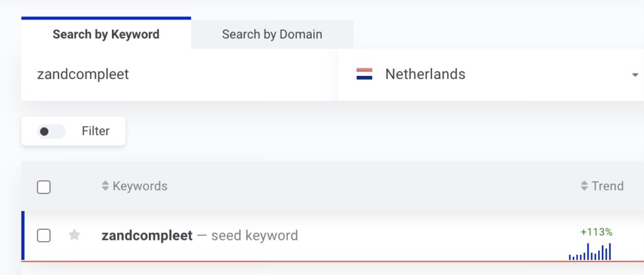Open the country selector showing Netherlands
644x275 pixels.
click(x=491, y=75)
